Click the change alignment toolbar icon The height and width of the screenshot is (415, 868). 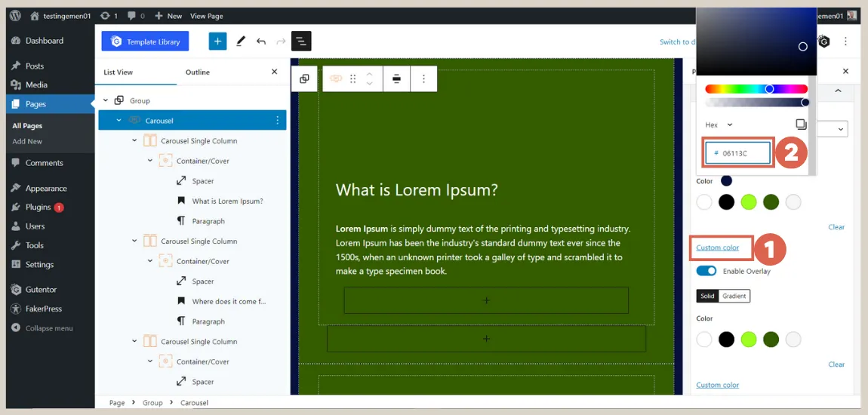coord(396,79)
